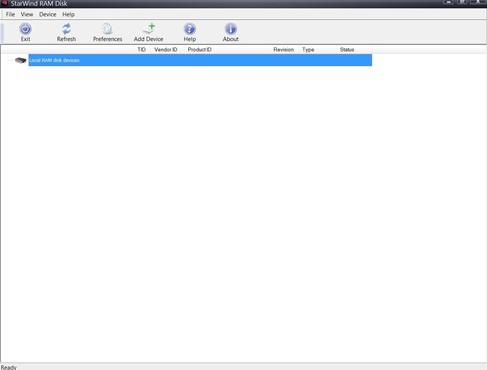This screenshot has width=487, height=370.
Task: Click the TID column header
Action: pos(142,50)
